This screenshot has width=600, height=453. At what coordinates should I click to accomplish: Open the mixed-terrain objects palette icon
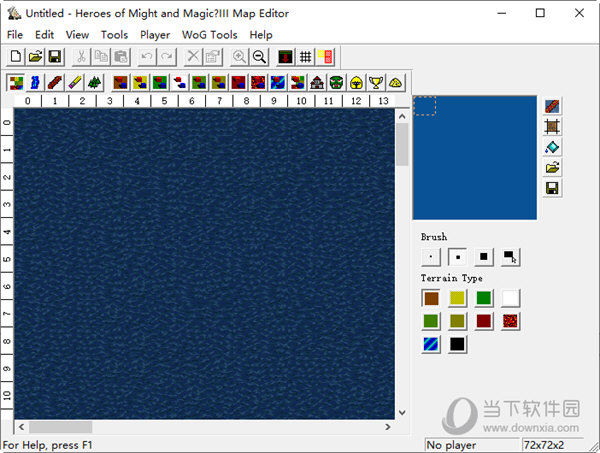[298, 82]
